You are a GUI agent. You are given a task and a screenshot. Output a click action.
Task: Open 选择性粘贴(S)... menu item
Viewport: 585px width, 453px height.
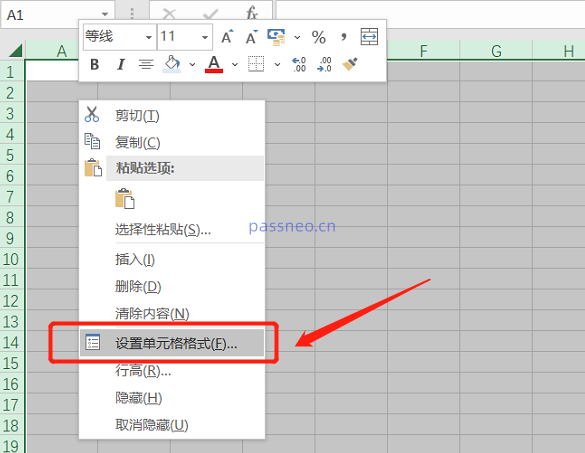(x=172, y=229)
